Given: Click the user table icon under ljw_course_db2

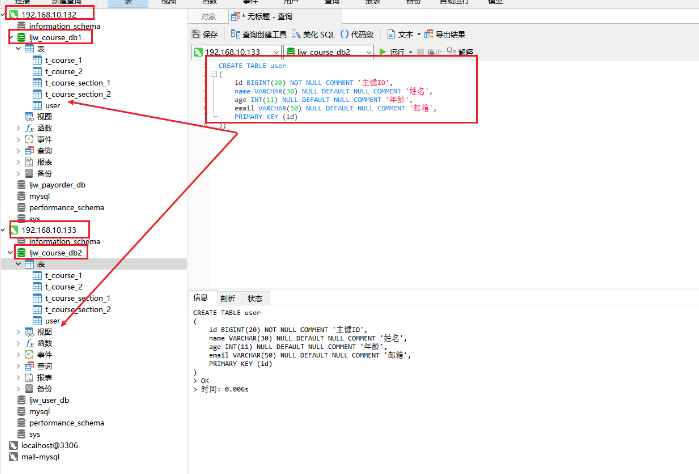Looking at the screenshot, I should click(x=37, y=321).
